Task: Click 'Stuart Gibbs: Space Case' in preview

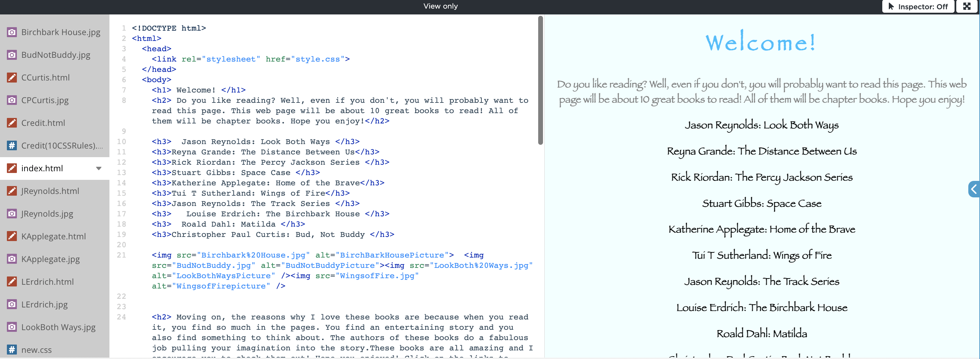Action: [761, 204]
